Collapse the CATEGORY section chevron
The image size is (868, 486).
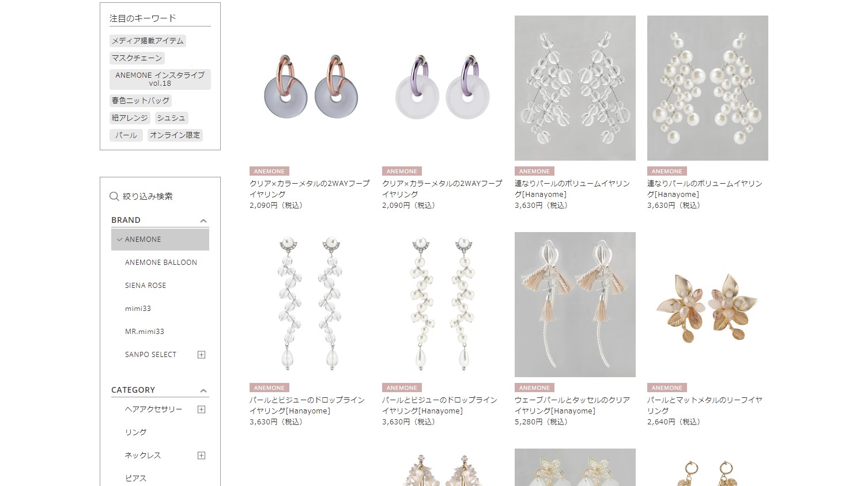203,390
